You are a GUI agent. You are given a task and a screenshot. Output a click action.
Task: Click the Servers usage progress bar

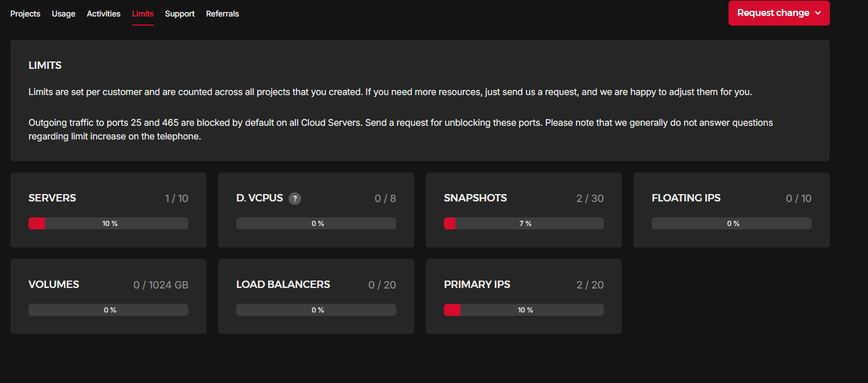click(x=108, y=224)
